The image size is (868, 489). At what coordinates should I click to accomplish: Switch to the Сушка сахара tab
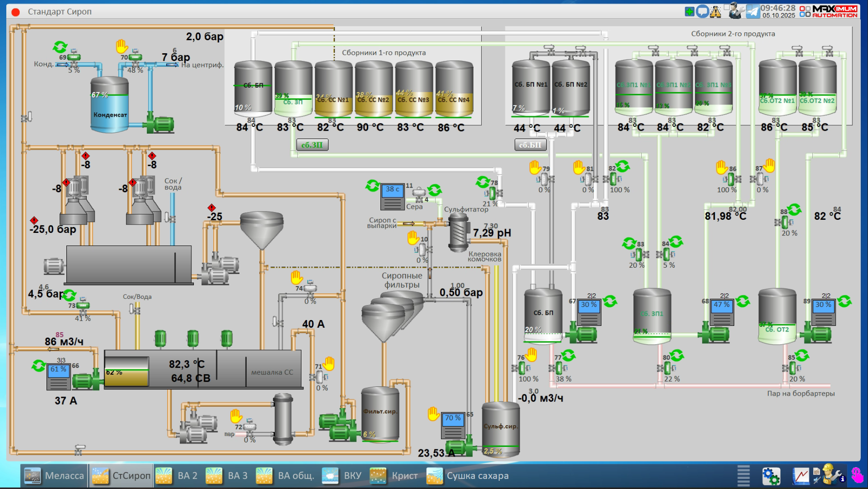tap(468, 476)
